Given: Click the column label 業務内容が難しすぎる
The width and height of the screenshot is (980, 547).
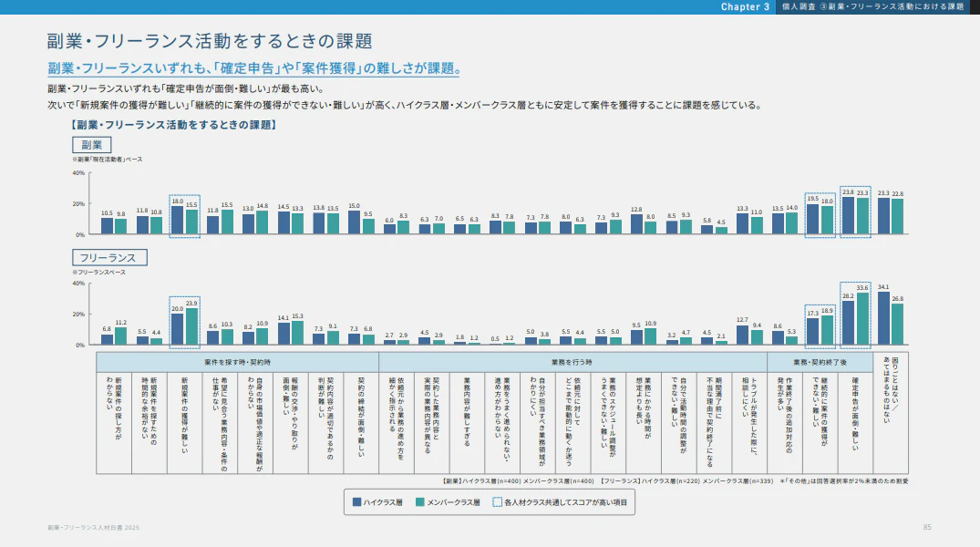Looking at the screenshot, I should [467, 411].
